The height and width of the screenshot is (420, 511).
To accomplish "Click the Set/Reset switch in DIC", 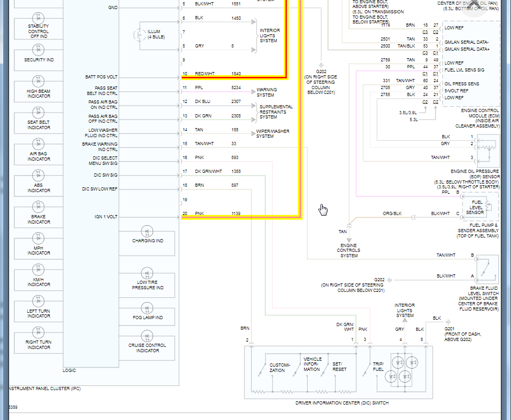I will [324, 369].
